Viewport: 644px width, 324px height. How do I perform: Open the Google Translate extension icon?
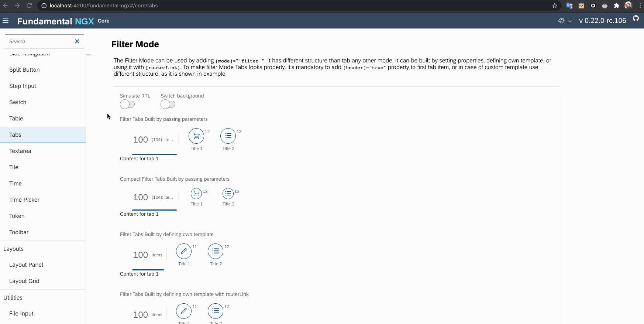pos(569,6)
